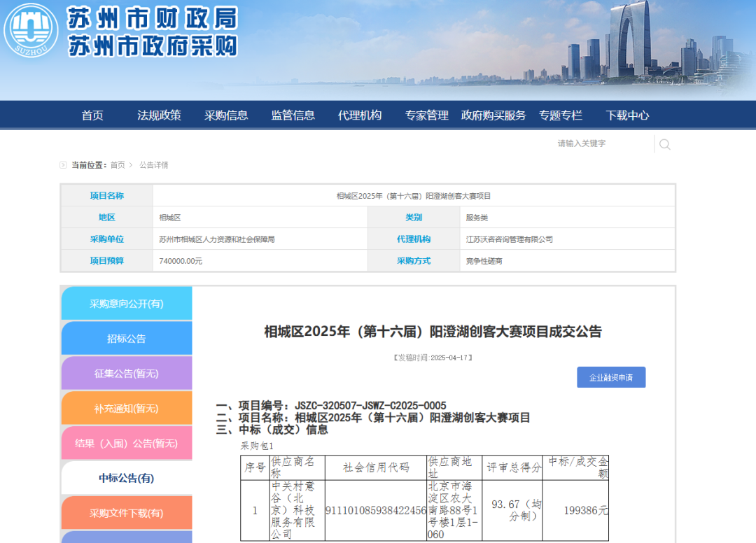Viewport: 756px width, 543px height.
Task: Click the Suzhou logo emblem
Action: pyautogui.click(x=31, y=31)
